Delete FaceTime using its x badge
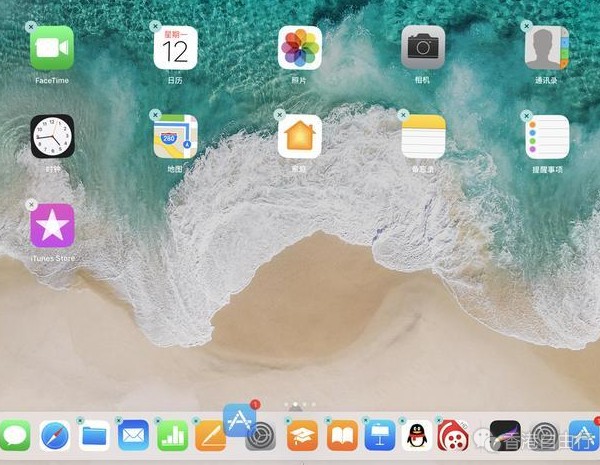Image resolution: width=600 pixels, height=465 pixels. click(31, 26)
